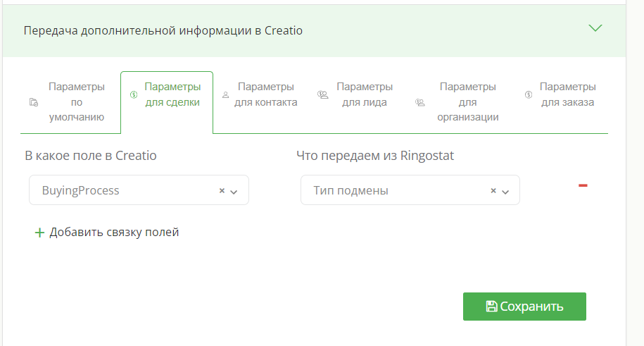Viewport: 644px width, 346px height.
Task: Click the order tab dollar icon
Action: click(529, 94)
